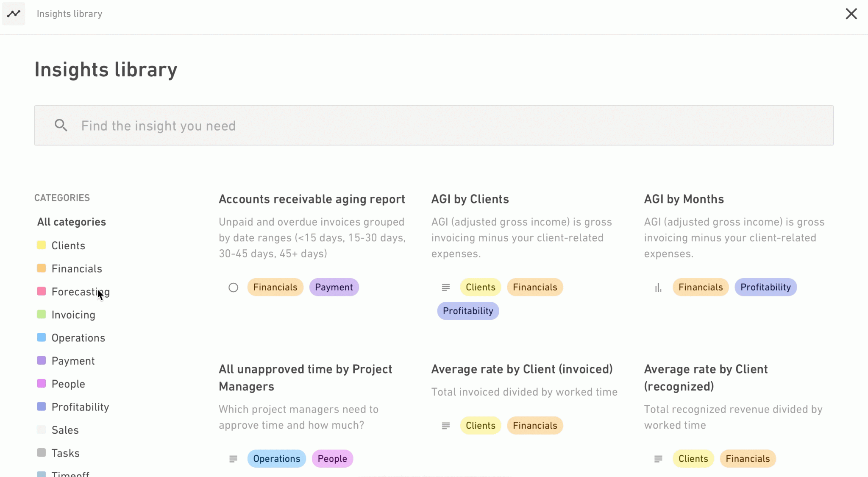
Task: Filter by Financials category
Action: (77, 268)
